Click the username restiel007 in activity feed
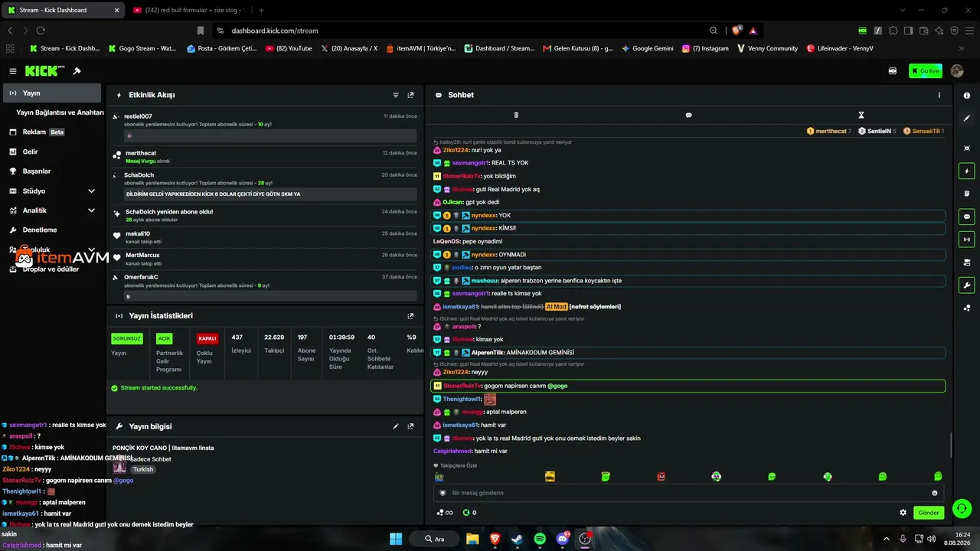Image resolution: width=980 pixels, height=551 pixels. click(x=138, y=116)
